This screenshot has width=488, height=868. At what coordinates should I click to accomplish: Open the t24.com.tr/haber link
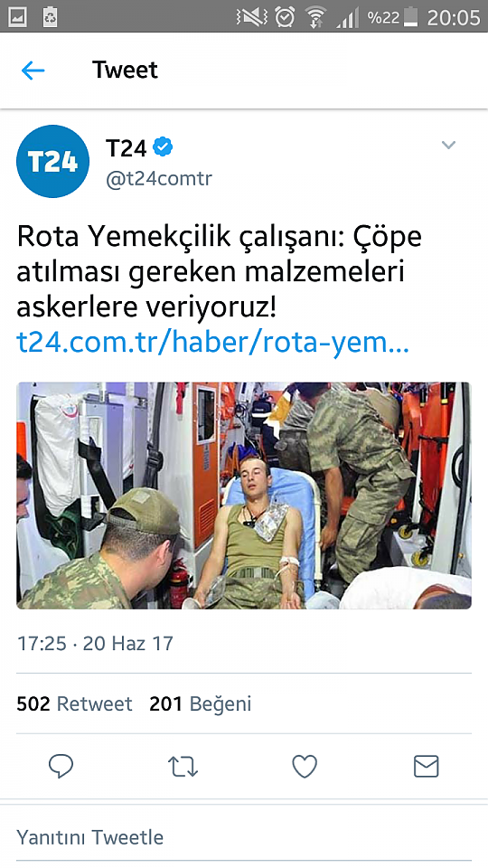213,343
